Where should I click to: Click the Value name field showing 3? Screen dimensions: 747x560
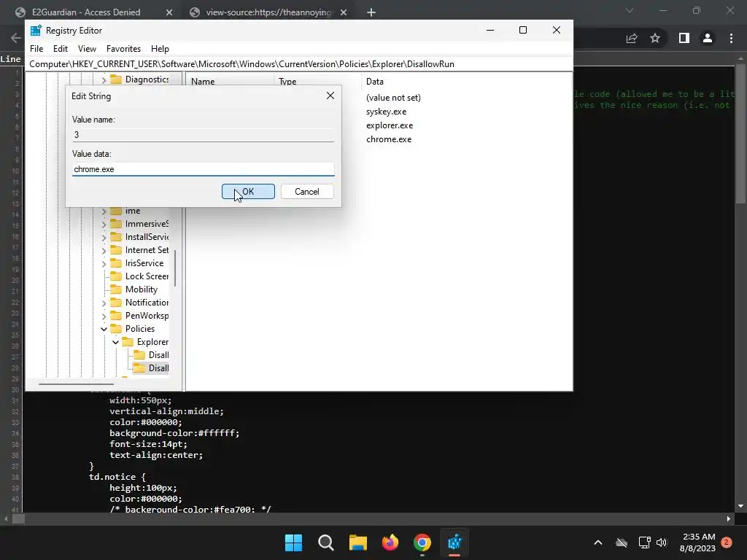pyautogui.click(x=203, y=135)
